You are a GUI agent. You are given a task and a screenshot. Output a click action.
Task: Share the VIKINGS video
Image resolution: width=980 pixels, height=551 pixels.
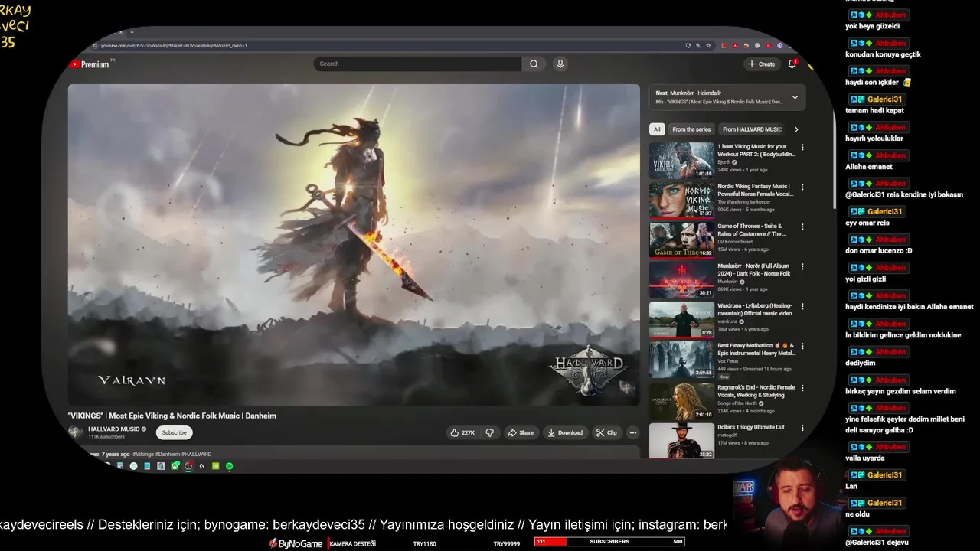click(x=521, y=433)
